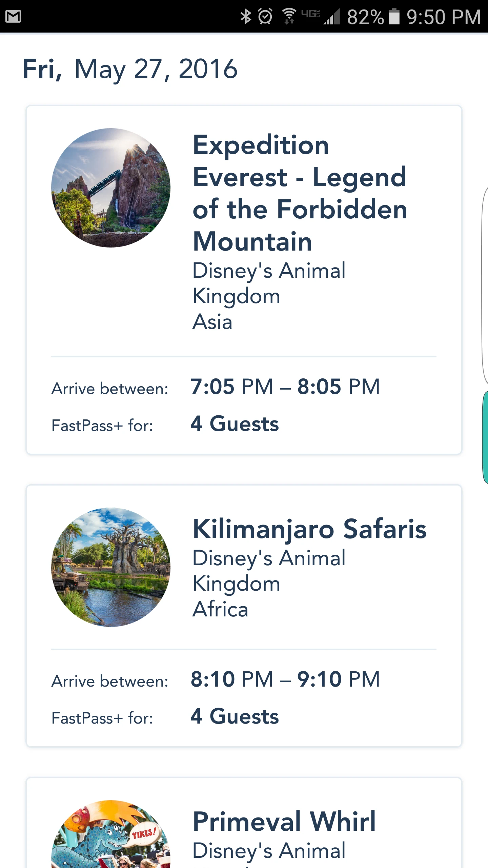Open the Expedition Everest photo thumbnail
The image size is (488, 868).
pyautogui.click(x=111, y=188)
